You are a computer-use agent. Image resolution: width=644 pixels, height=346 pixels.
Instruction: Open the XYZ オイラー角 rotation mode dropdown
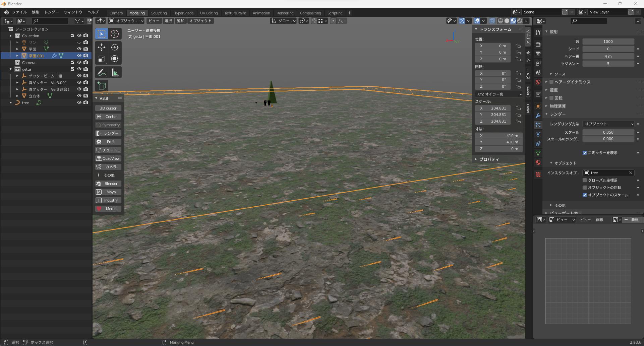point(499,94)
